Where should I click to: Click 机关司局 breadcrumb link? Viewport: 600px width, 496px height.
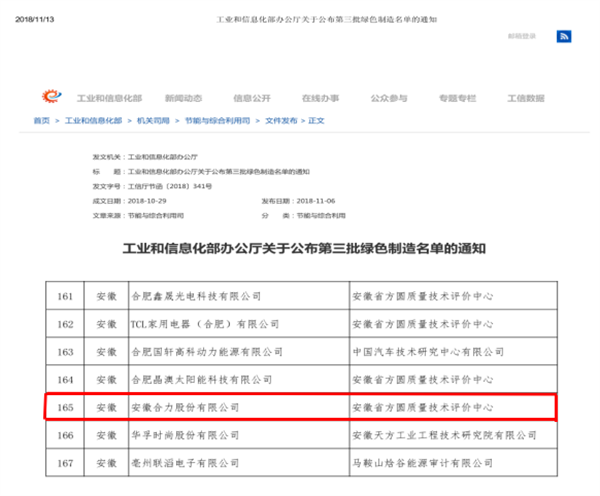153,121
